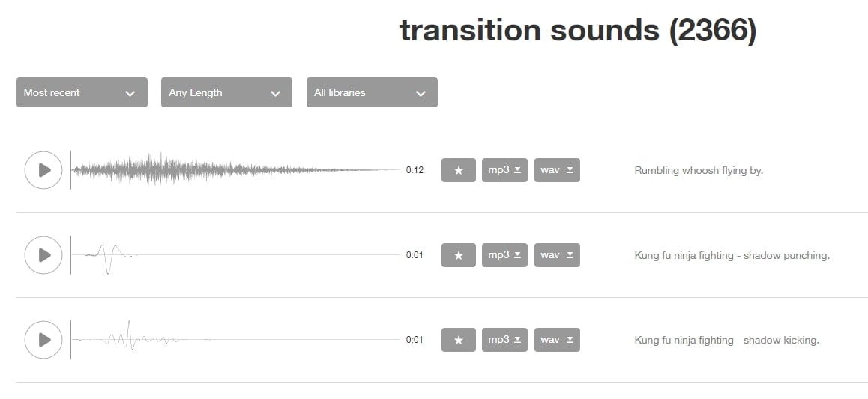Expand the Any Length filter
The height and width of the screenshot is (399, 868).
[x=226, y=92]
